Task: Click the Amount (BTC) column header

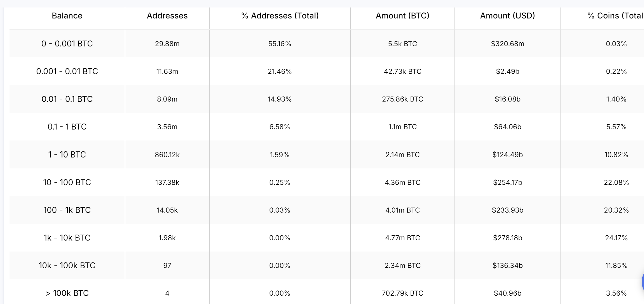Action: 402,16
